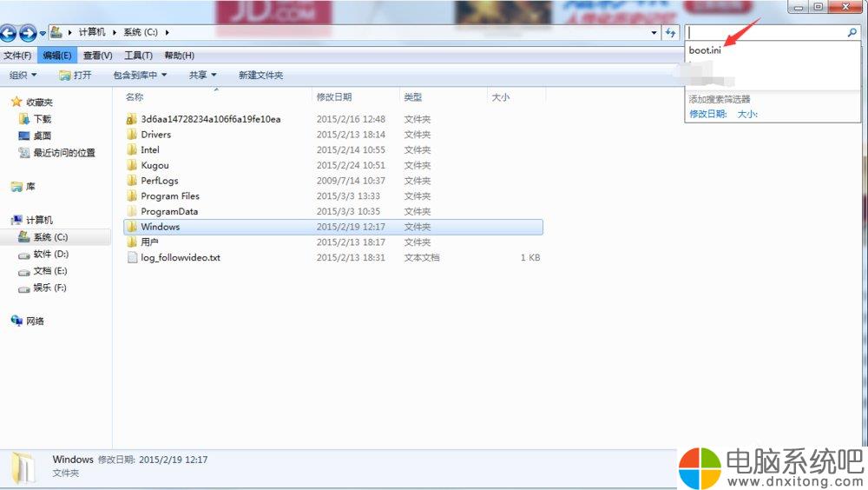Sort by 名称 column header
Image resolution: width=868 pixels, height=490 pixels.
[x=135, y=97]
